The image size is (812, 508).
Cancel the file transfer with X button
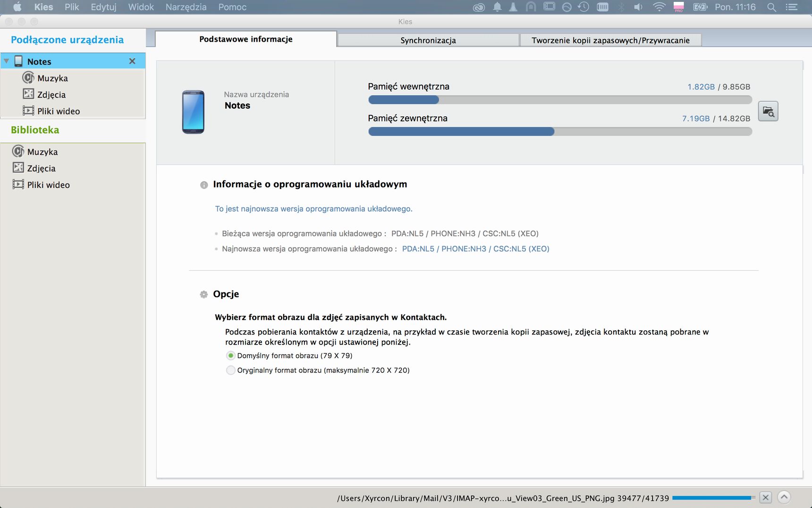click(766, 497)
